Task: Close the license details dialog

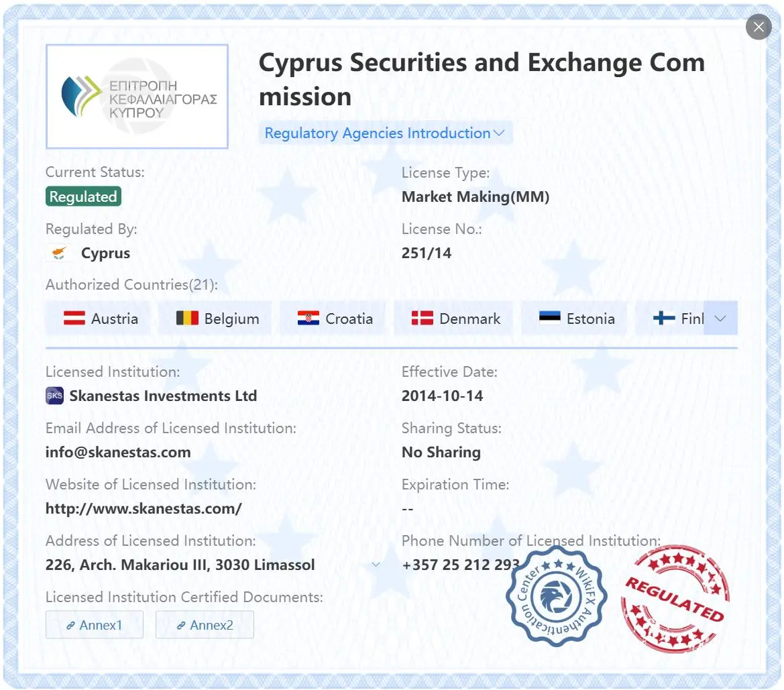Action: tap(759, 27)
